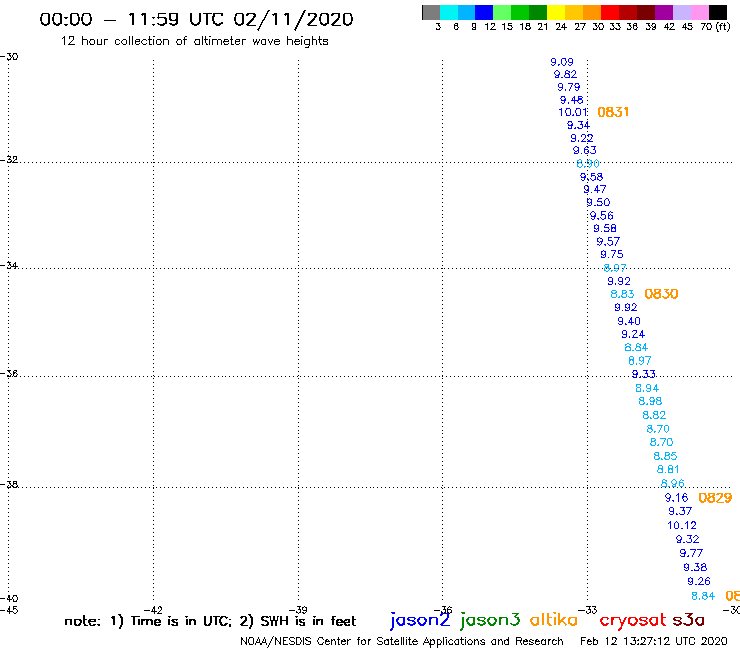Click the wave height value 10.01
Screen dimensions: 740x650
pos(572,112)
